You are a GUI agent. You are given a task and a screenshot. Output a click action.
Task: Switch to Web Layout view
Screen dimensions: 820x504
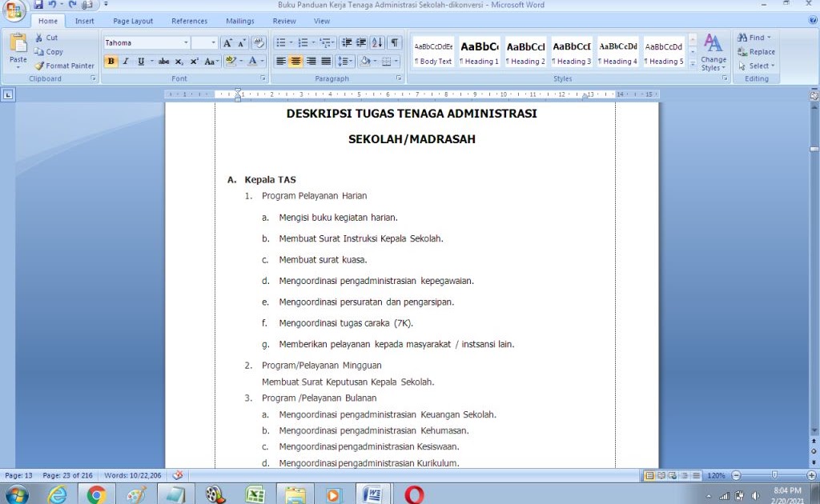(x=673, y=475)
